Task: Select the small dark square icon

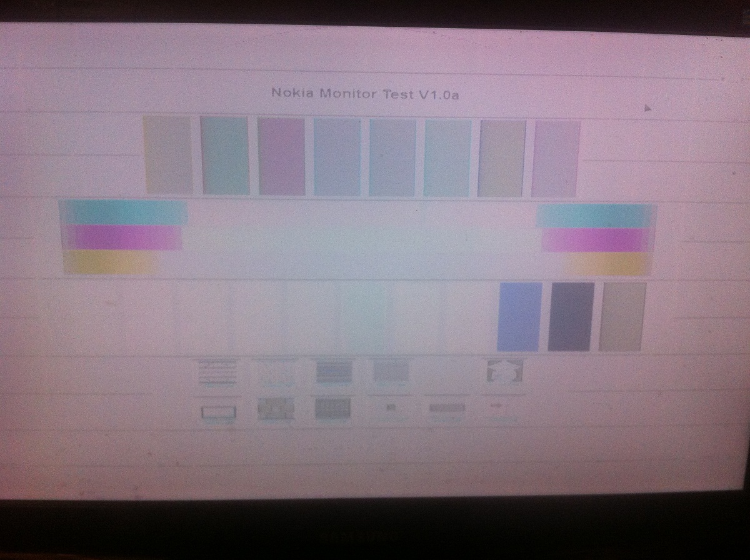Action: (x=391, y=408)
